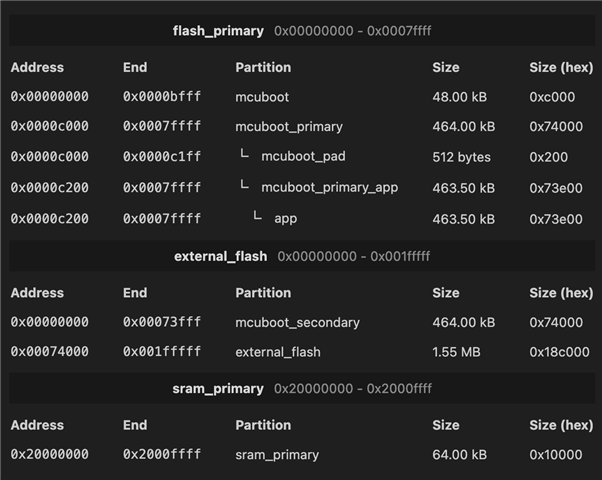Click Size (hex) header in external_flash table

coord(561,293)
